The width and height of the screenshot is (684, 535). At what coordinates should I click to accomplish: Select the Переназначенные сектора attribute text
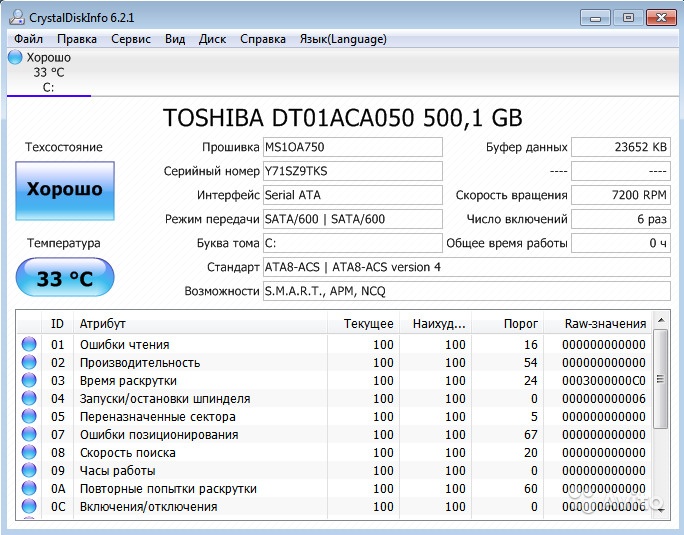point(157,417)
